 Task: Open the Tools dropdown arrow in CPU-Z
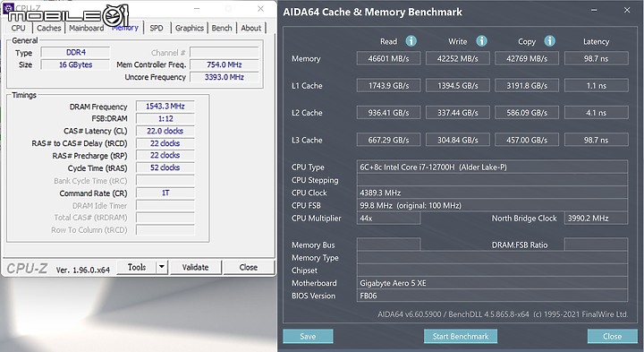click(162, 267)
